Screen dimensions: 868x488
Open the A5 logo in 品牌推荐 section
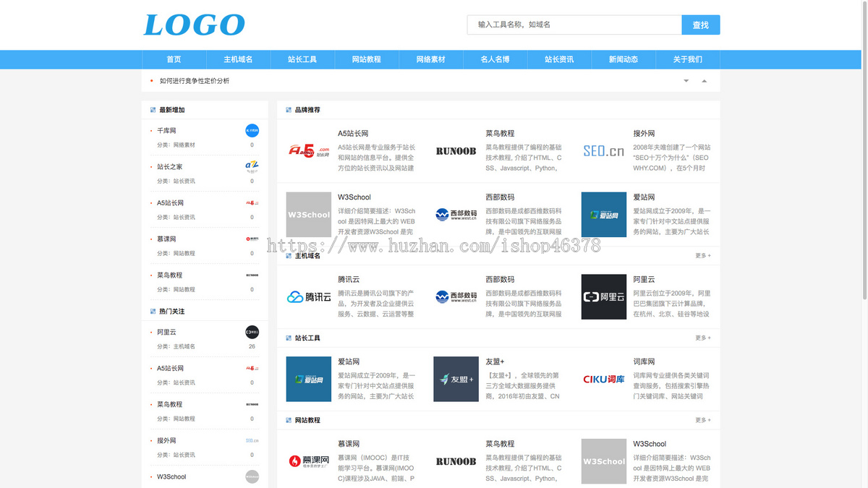coord(309,151)
